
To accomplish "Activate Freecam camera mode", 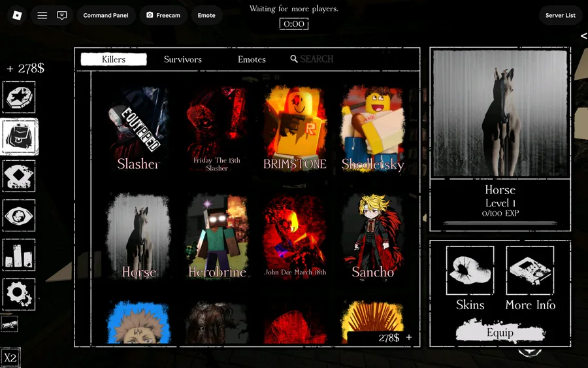I will pyautogui.click(x=163, y=16).
